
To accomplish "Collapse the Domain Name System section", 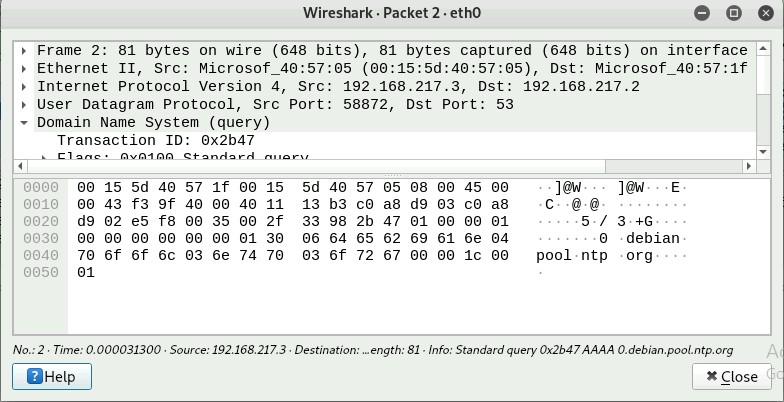I will (24, 122).
